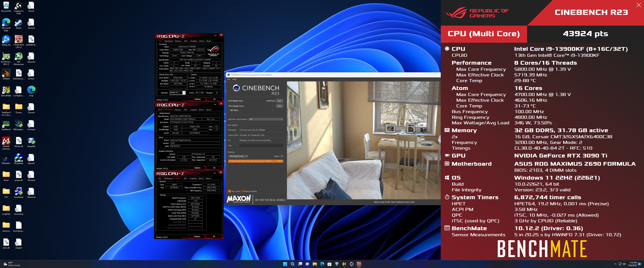644x268 pixels.
Task: Select the AsIO.dll desktop file
Action: click(6, 244)
